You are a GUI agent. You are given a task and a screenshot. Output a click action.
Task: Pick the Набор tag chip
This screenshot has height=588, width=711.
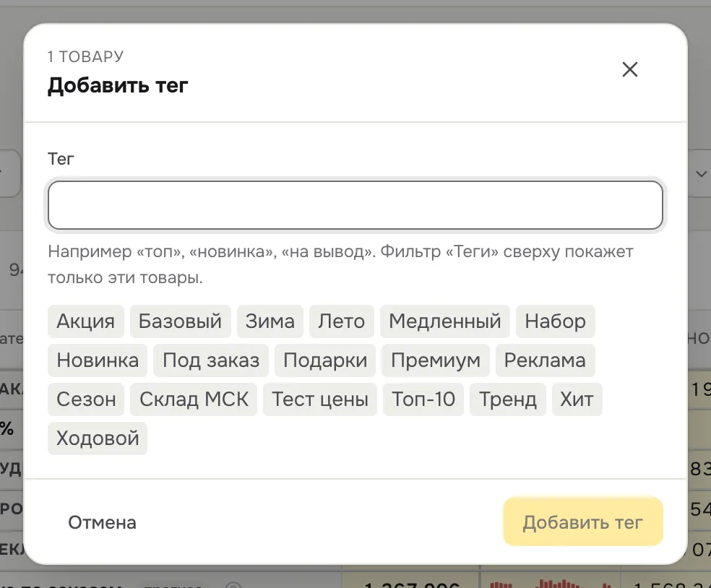(x=556, y=321)
